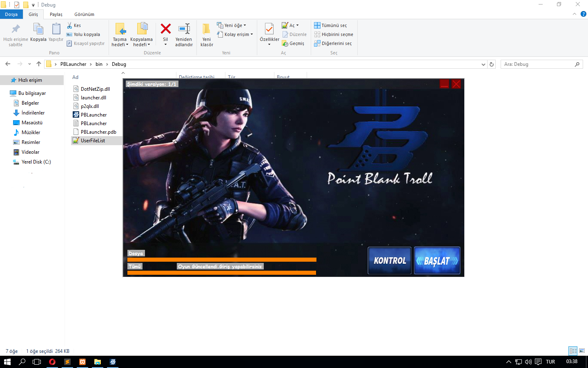
Task: Click the Yeniden adlandır icon
Action: pyautogui.click(x=184, y=29)
